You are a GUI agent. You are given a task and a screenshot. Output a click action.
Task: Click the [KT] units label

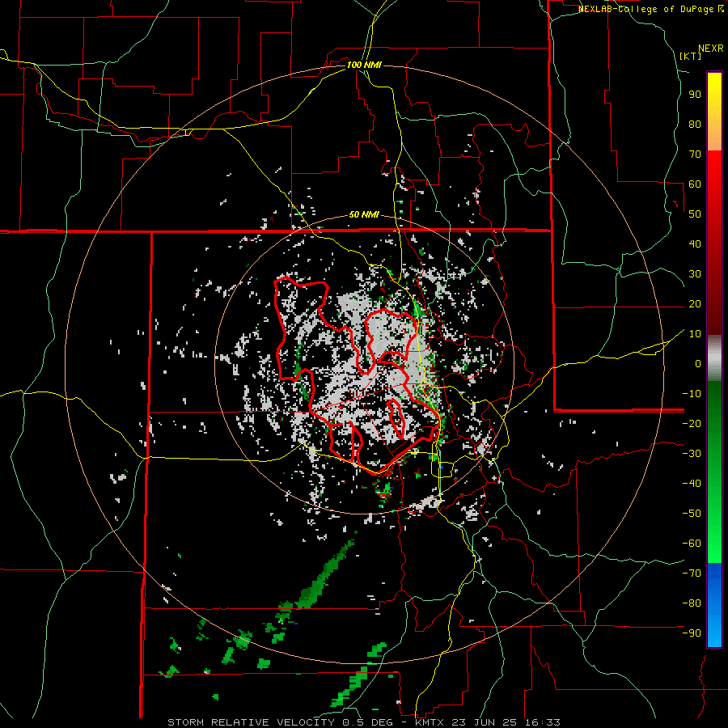pos(691,56)
